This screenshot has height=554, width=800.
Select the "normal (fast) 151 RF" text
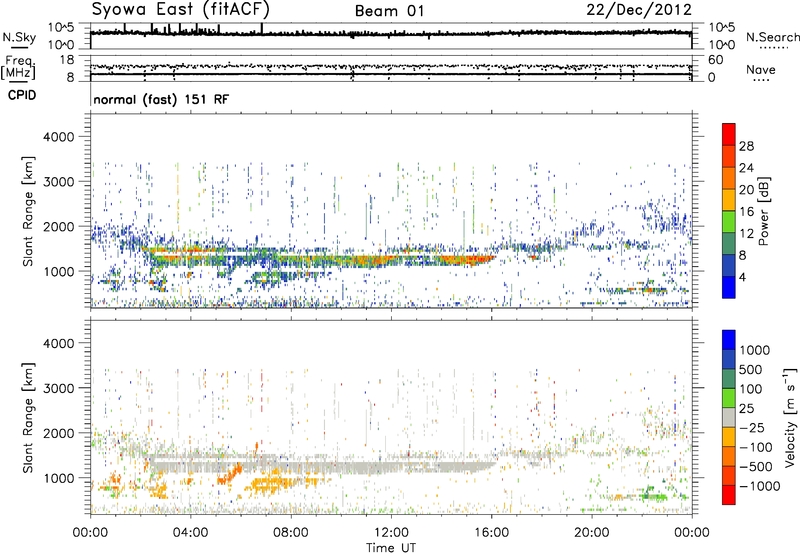pyautogui.click(x=161, y=99)
